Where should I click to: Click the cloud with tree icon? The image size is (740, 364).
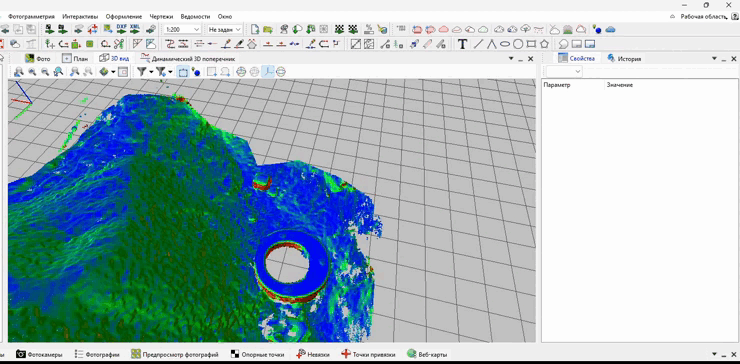point(526,29)
